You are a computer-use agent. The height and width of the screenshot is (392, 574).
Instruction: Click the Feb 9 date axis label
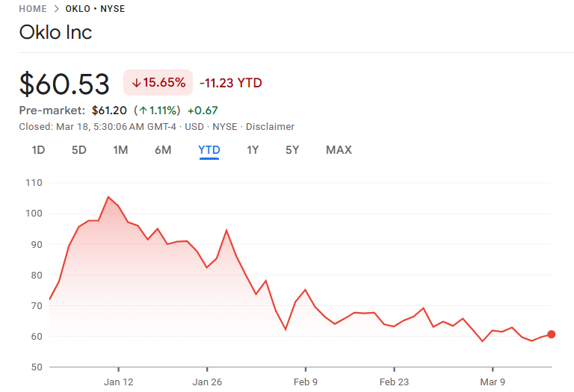click(x=306, y=382)
